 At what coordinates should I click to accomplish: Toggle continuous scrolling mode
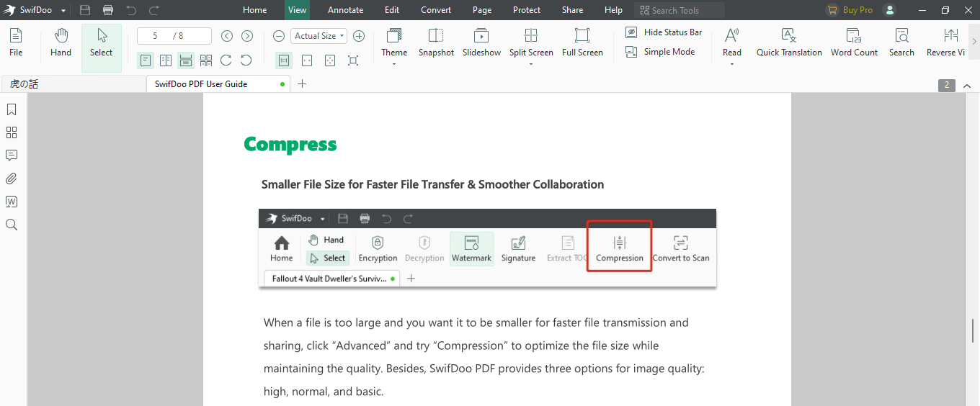point(186,60)
